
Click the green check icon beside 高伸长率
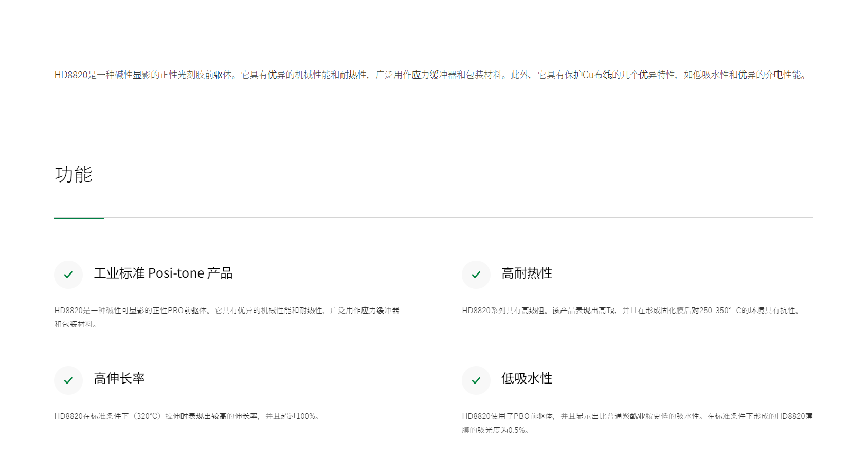pyautogui.click(x=68, y=380)
